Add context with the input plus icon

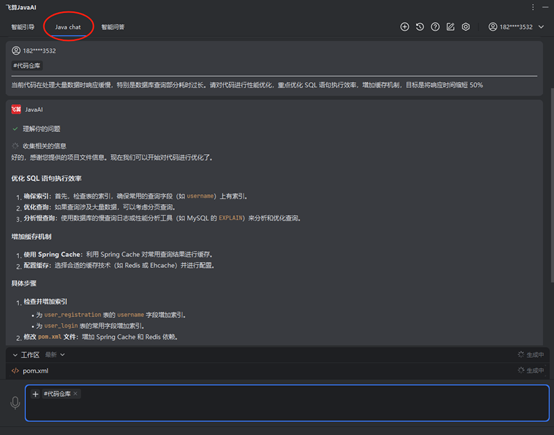coord(35,394)
